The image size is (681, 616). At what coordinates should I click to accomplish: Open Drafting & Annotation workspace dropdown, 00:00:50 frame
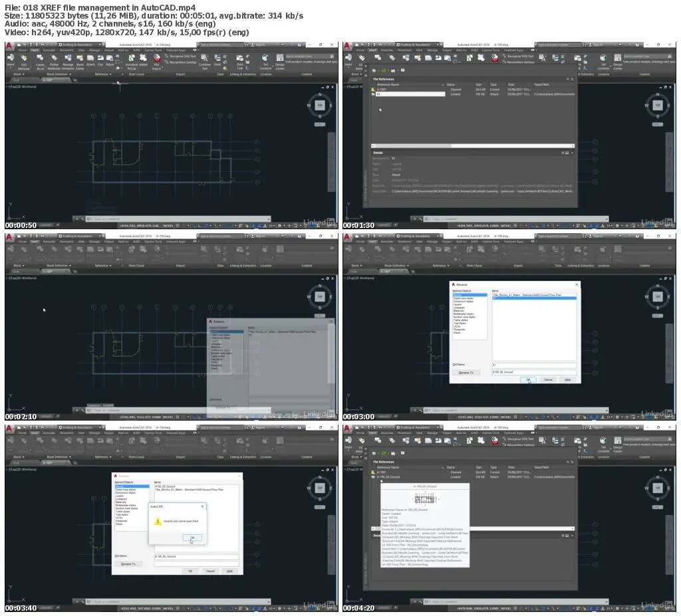click(82, 45)
